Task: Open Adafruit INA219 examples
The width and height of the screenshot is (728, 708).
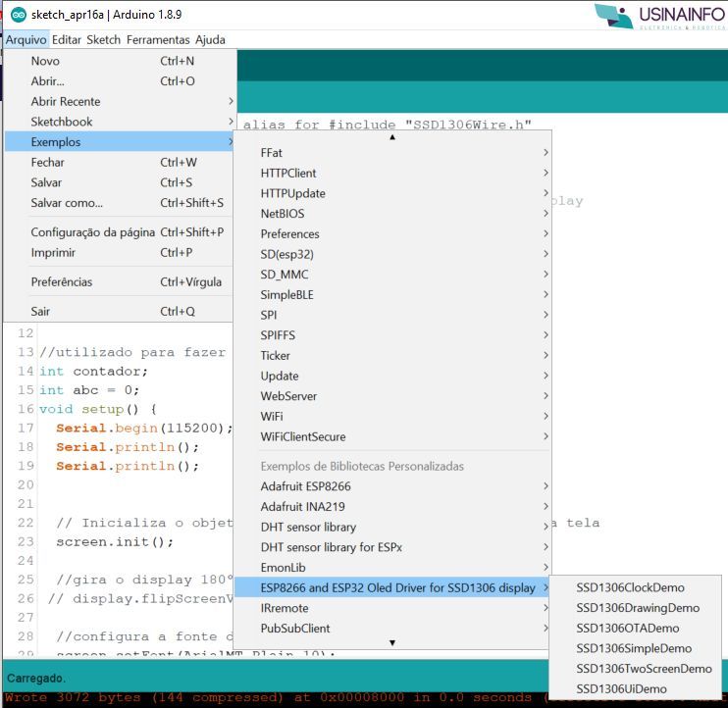Action: tap(392, 507)
